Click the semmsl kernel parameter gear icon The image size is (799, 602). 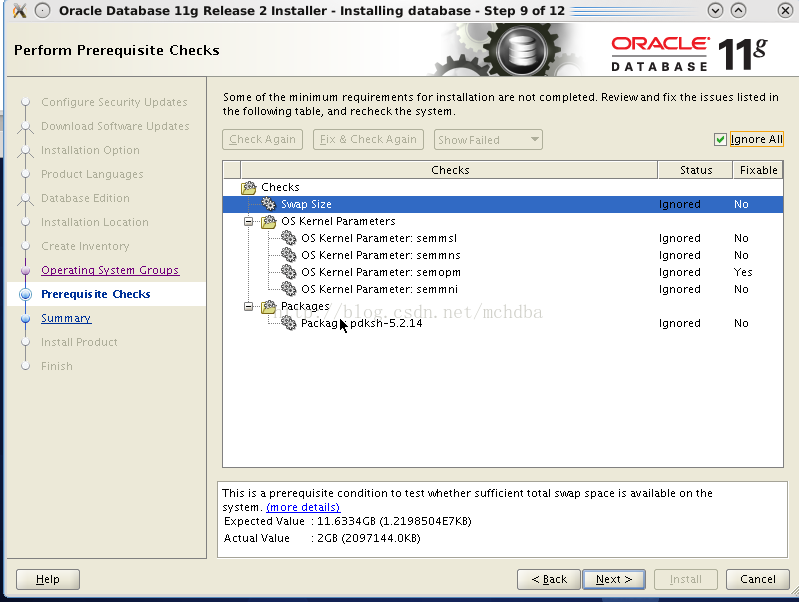tap(288, 238)
